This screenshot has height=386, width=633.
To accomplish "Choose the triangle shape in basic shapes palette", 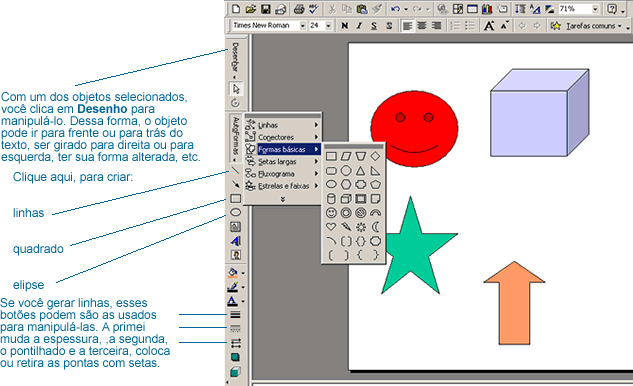I will coord(361,171).
